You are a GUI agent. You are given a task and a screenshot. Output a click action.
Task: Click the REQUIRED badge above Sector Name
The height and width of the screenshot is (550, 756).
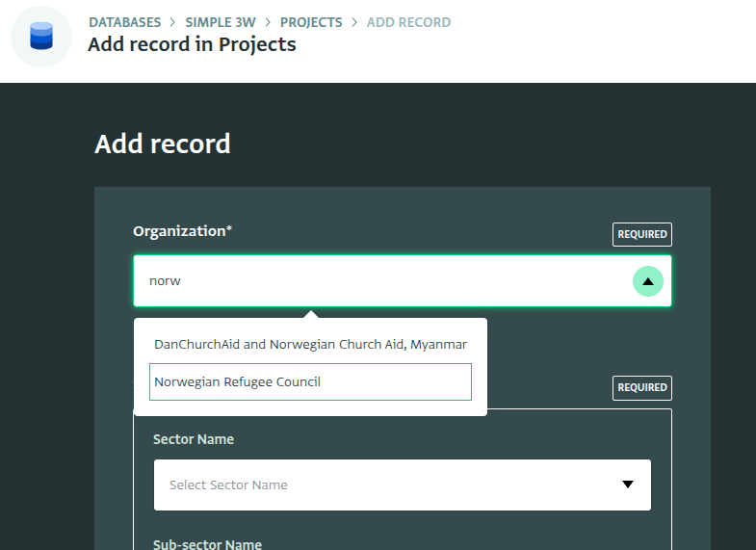tap(642, 387)
